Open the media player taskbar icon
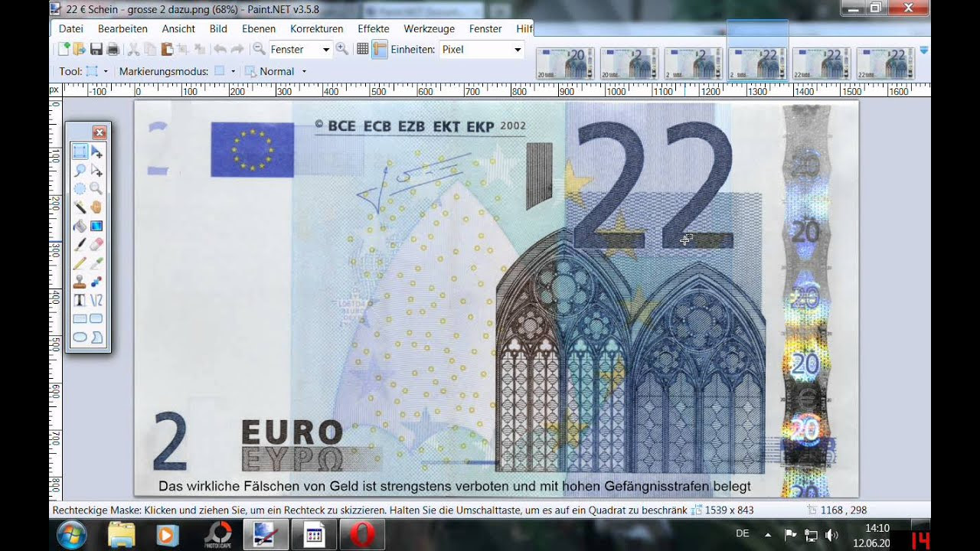Viewport: 980px width, 551px height. [x=168, y=534]
